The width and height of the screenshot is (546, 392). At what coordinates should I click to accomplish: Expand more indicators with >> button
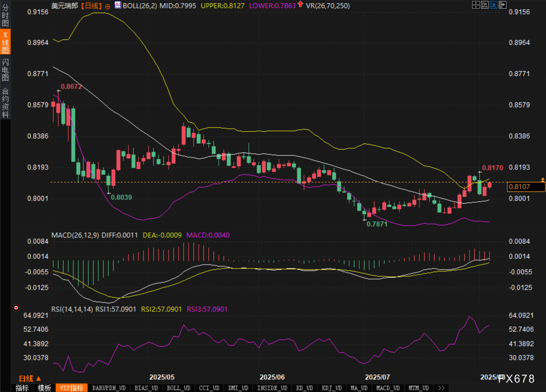[x=441, y=388]
